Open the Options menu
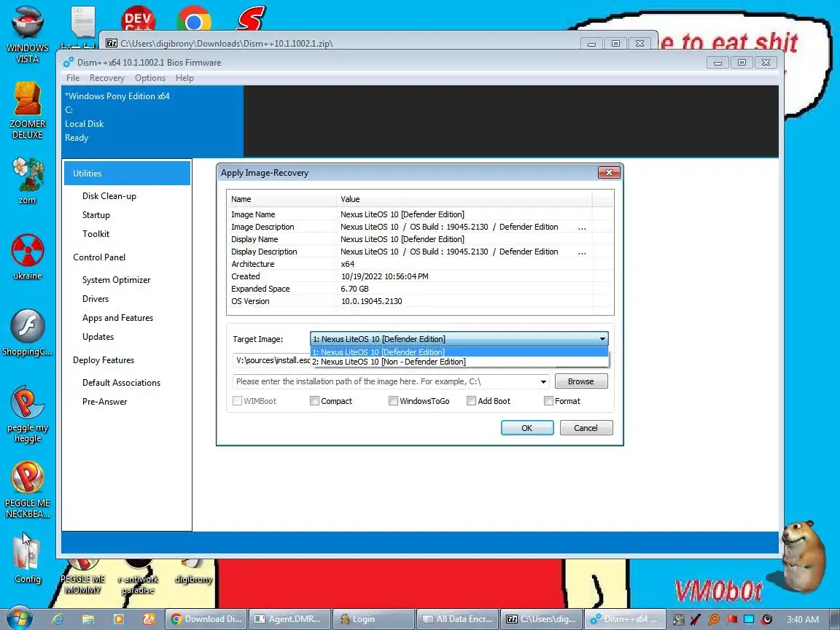The image size is (840, 630). point(150,78)
